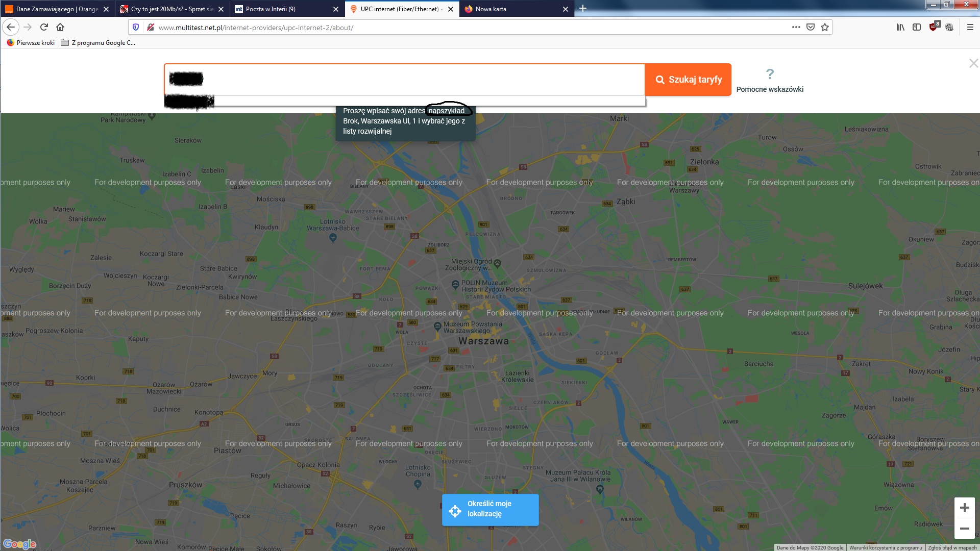Open a new tab with plus

583,8
